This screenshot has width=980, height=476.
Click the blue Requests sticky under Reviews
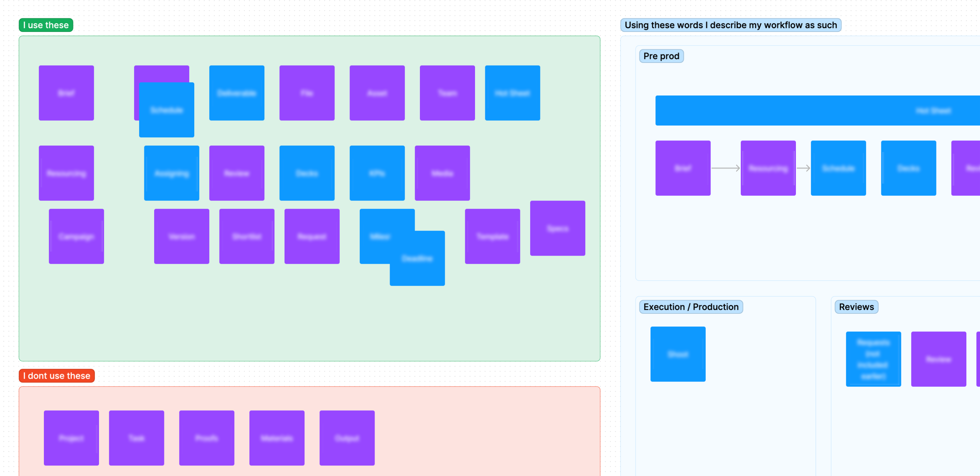point(873,359)
